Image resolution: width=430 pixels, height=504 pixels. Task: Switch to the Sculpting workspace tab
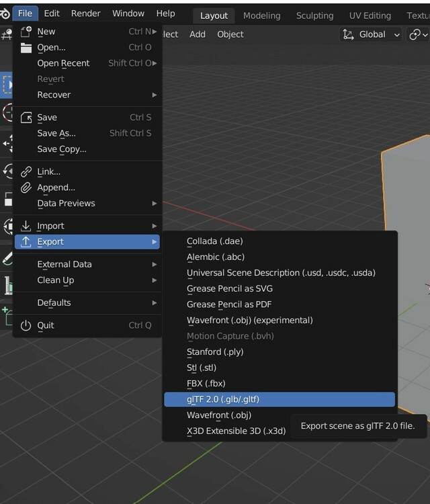314,15
